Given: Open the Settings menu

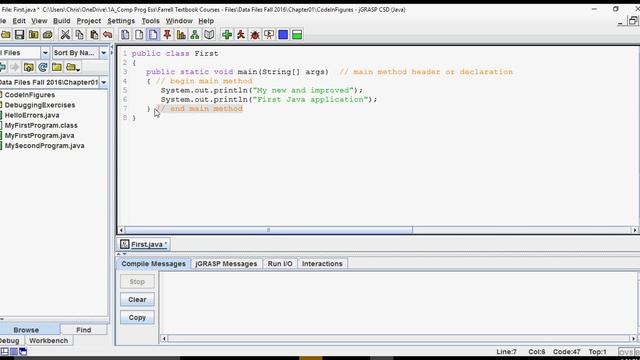Looking at the screenshot, I should (121, 21).
